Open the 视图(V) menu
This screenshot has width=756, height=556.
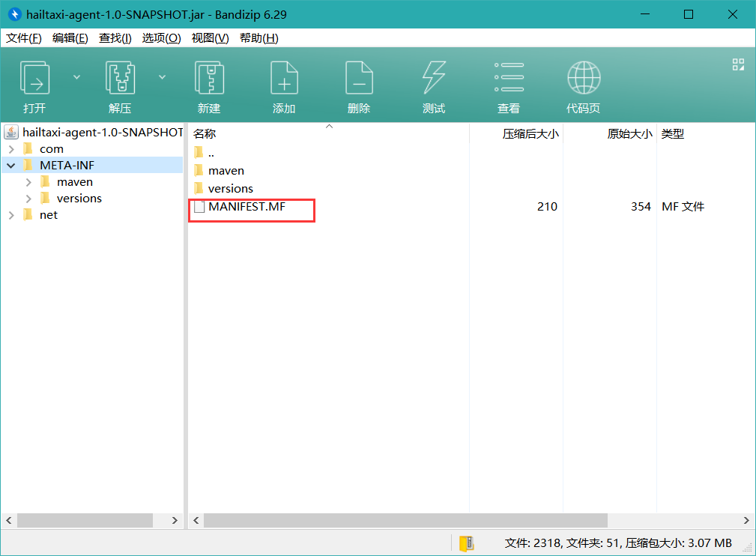(210, 38)
